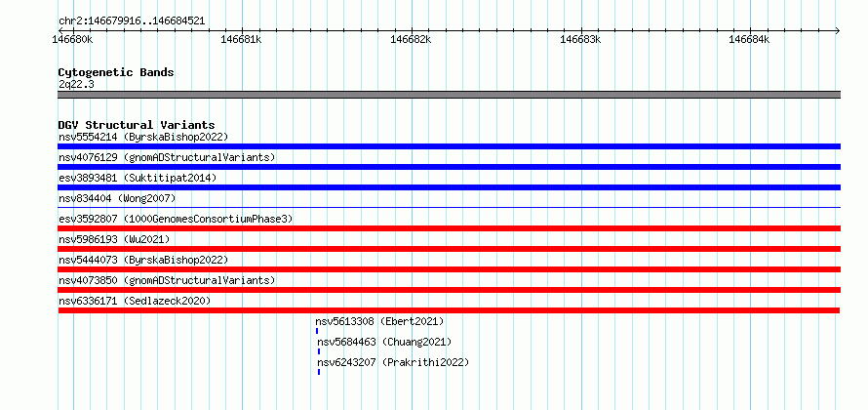
Task: Select the blue bar under esv3893481
Action: pyautogui.click(x=449, y=187)
